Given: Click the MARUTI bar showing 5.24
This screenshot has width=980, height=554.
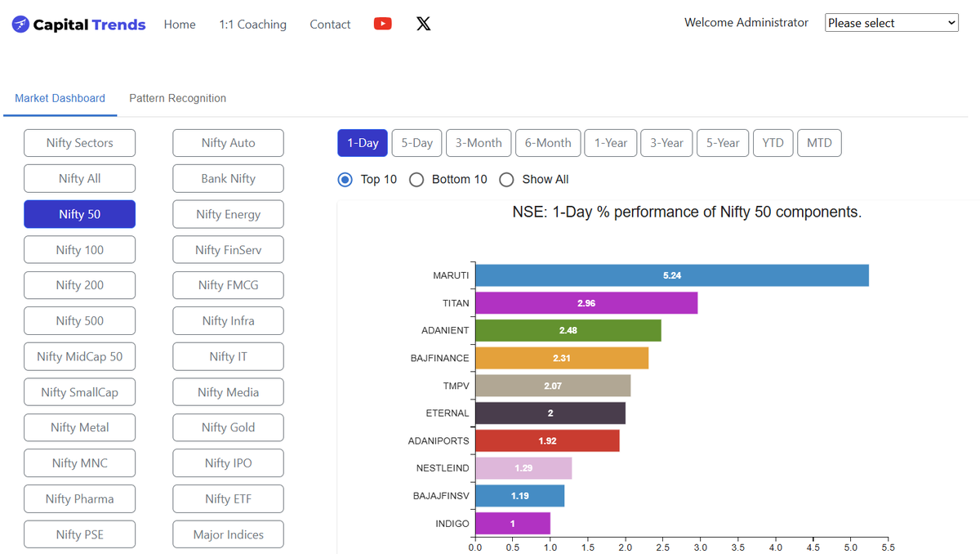Looking at the screenshot, I should point(672,275).
